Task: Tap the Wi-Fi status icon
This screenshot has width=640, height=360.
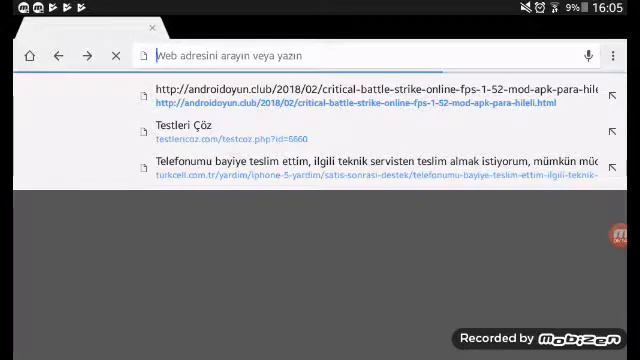Action: pos(555,7)
